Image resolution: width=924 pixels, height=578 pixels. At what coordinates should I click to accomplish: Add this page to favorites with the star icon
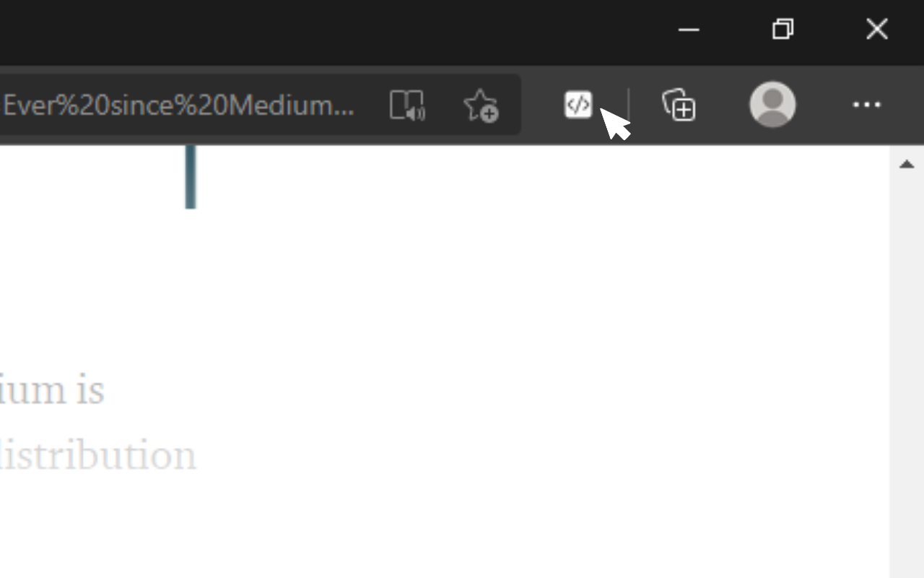tap(480, 105)
